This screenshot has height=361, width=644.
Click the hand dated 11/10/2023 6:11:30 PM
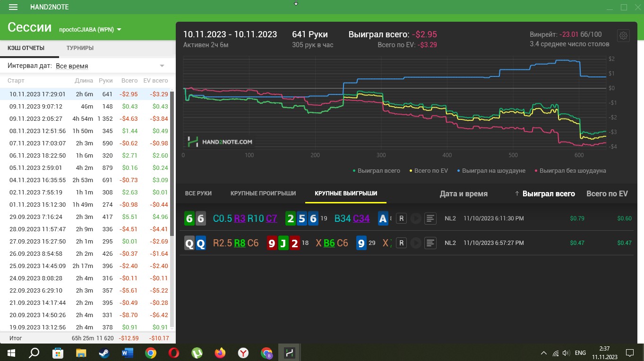pyautogui.click(x=406, y=218)
